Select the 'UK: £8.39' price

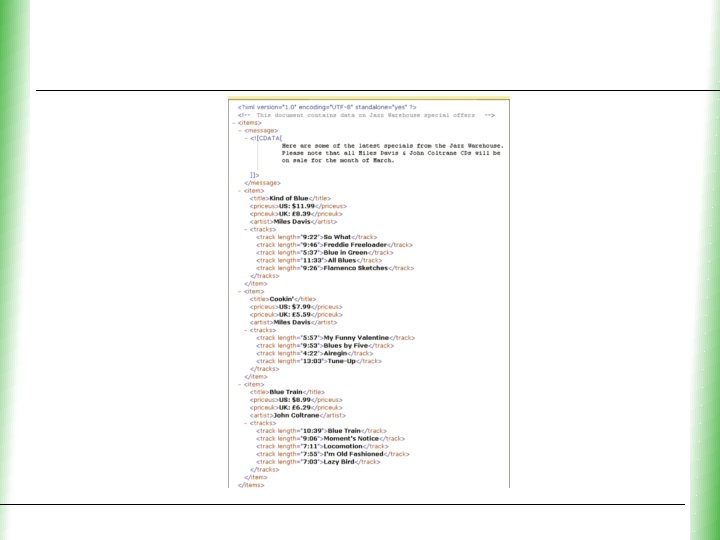pos(295,214)
